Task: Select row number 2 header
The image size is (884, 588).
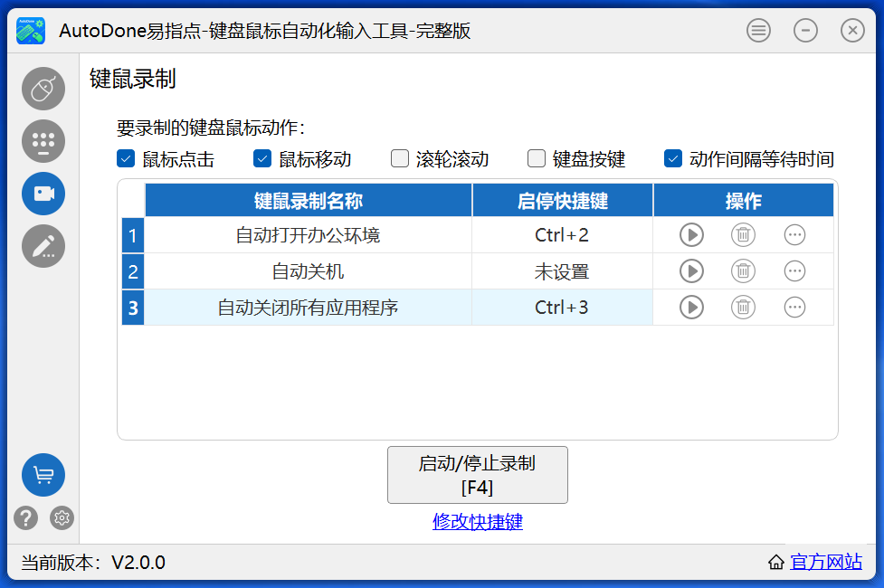Action: (x=133, y=271)
